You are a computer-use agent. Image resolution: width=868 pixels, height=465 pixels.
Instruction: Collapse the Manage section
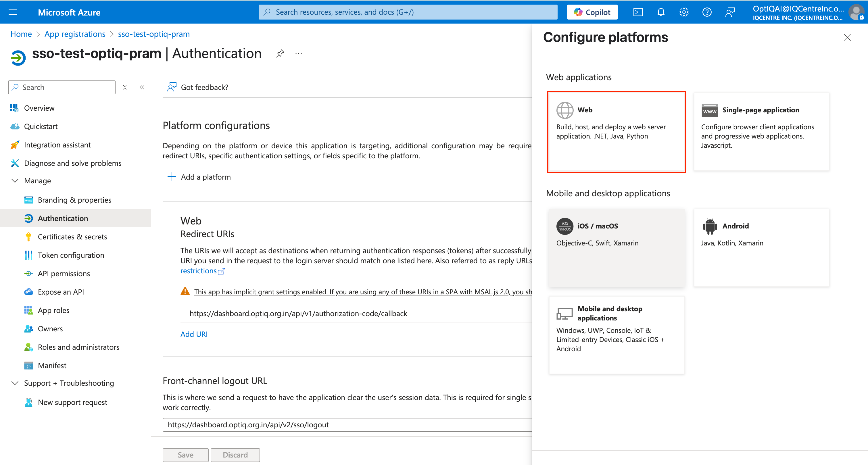tap(15, 180)
